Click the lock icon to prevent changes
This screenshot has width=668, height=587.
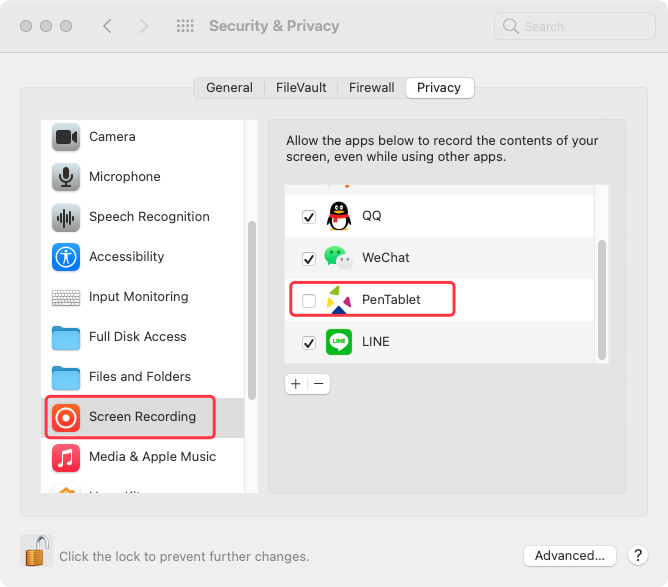pyautogui.click(x=37, y=550)
